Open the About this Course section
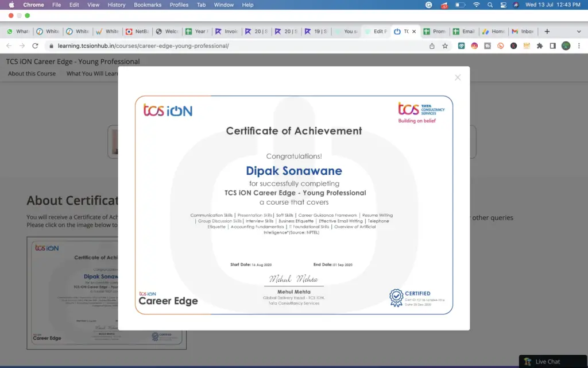The image size is (588, 368). pos(32,74)
